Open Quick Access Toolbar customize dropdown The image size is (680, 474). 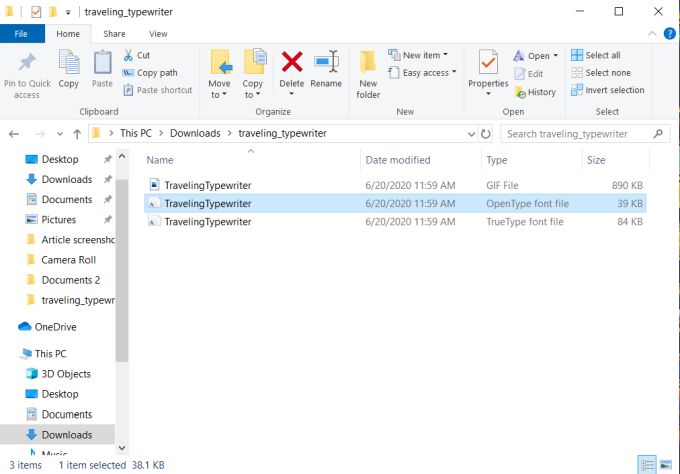pos(68,12)
